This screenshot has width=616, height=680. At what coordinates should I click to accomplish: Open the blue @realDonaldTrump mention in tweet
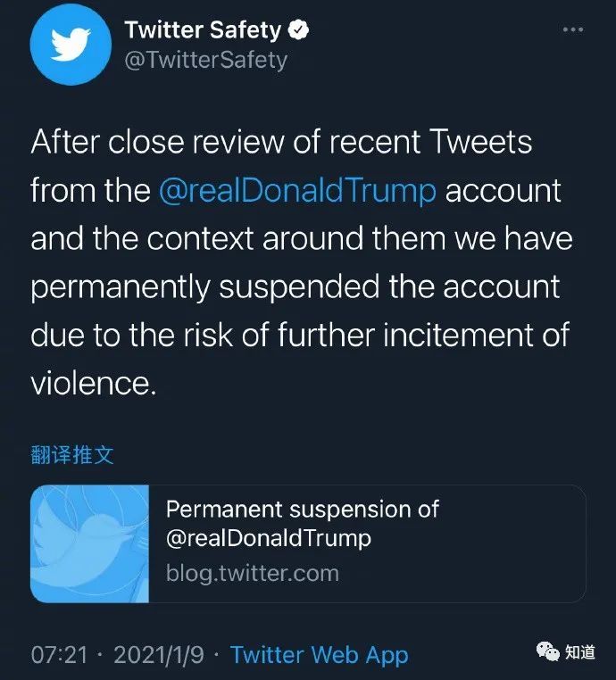coord(297,191)
